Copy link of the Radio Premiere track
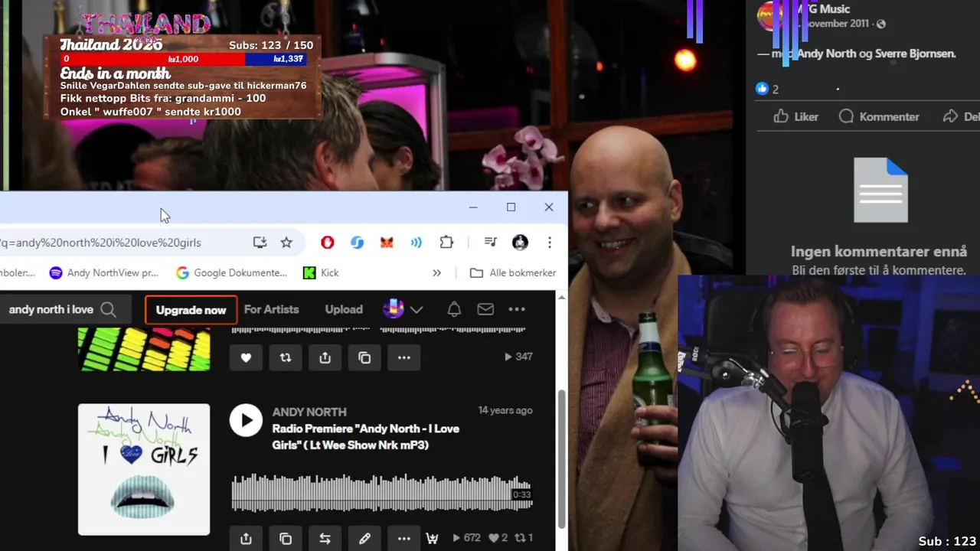Viewport: 980px width, 551px height. pos(286,539)
